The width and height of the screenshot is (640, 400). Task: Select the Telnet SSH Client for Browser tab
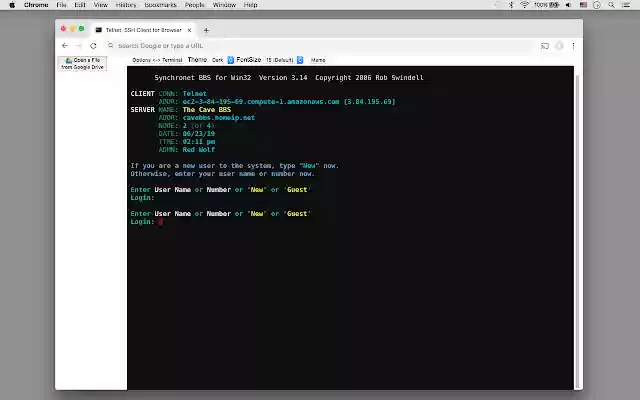tap(143, 30)
